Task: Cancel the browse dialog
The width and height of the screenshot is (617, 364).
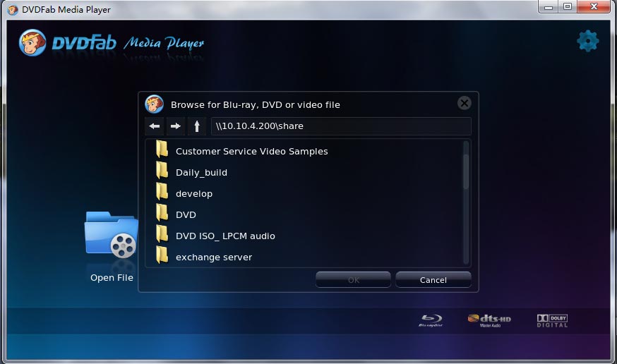Action: (x=433, y=280)
